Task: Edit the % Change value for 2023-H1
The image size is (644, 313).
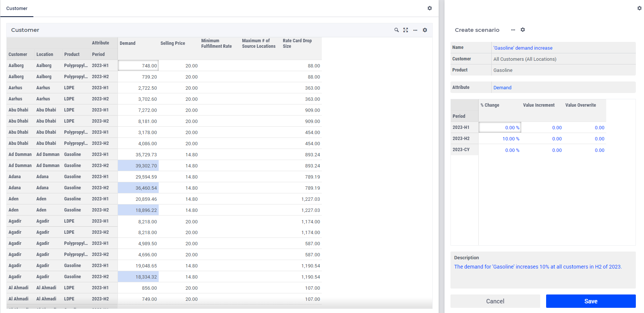Action: [500, 127]
